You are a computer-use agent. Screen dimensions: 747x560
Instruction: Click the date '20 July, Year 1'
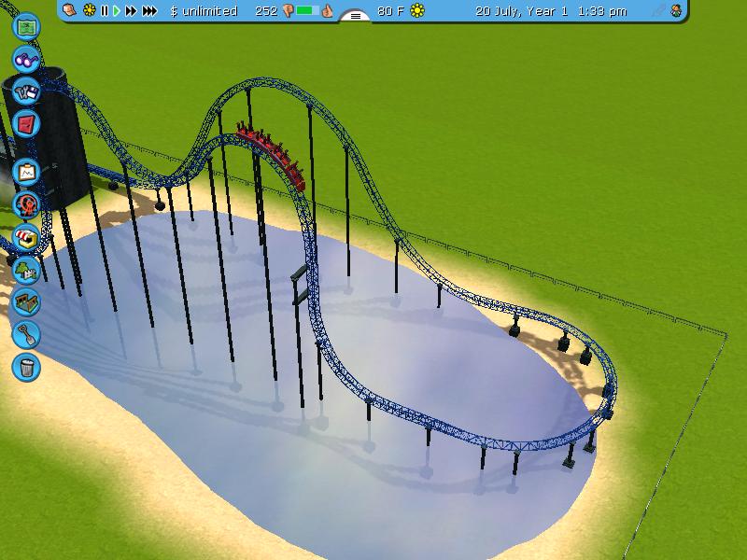(522, 11)
